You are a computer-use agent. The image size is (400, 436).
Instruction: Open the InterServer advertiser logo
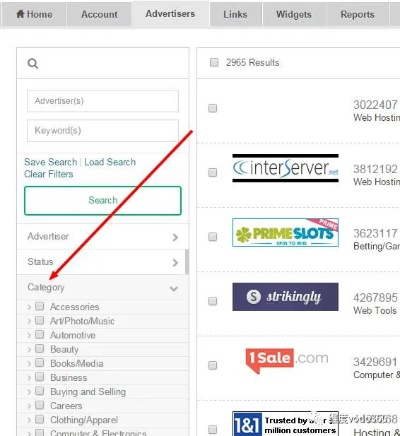285,168
